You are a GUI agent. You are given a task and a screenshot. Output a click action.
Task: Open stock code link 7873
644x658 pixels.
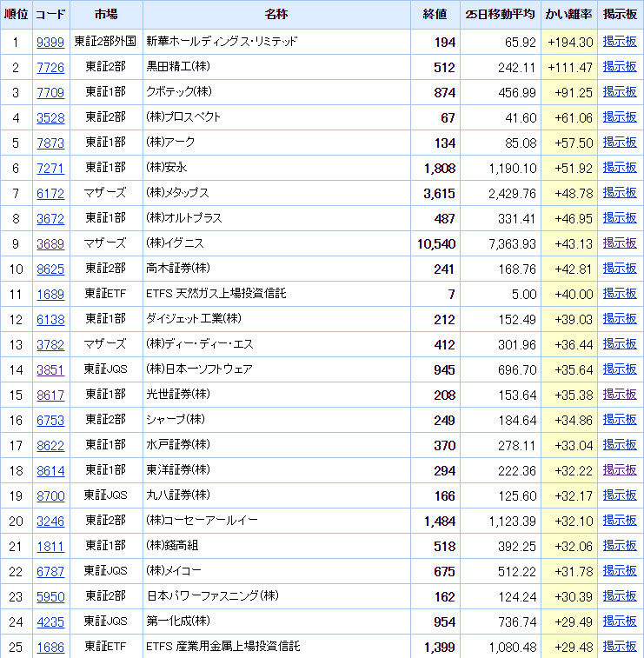coord(50,143)
